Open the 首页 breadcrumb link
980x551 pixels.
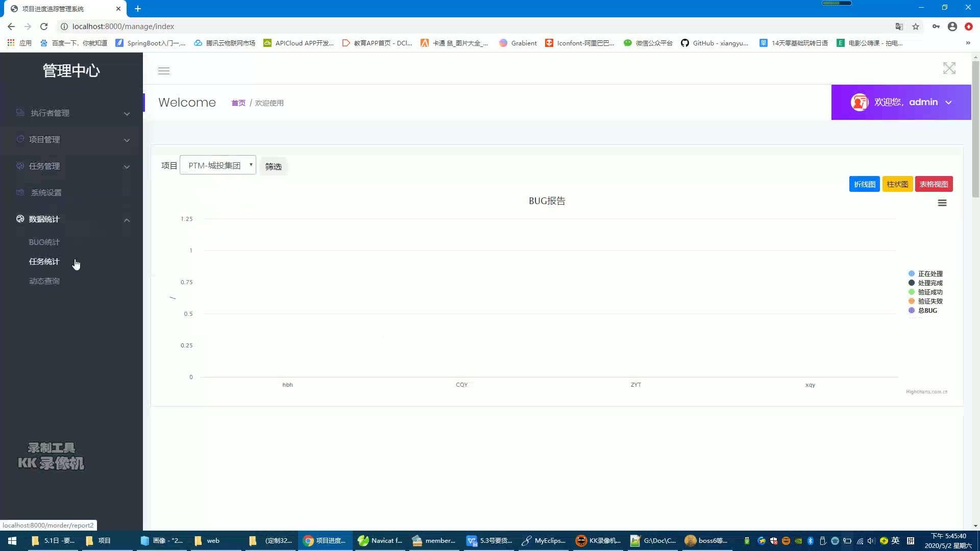238,103
